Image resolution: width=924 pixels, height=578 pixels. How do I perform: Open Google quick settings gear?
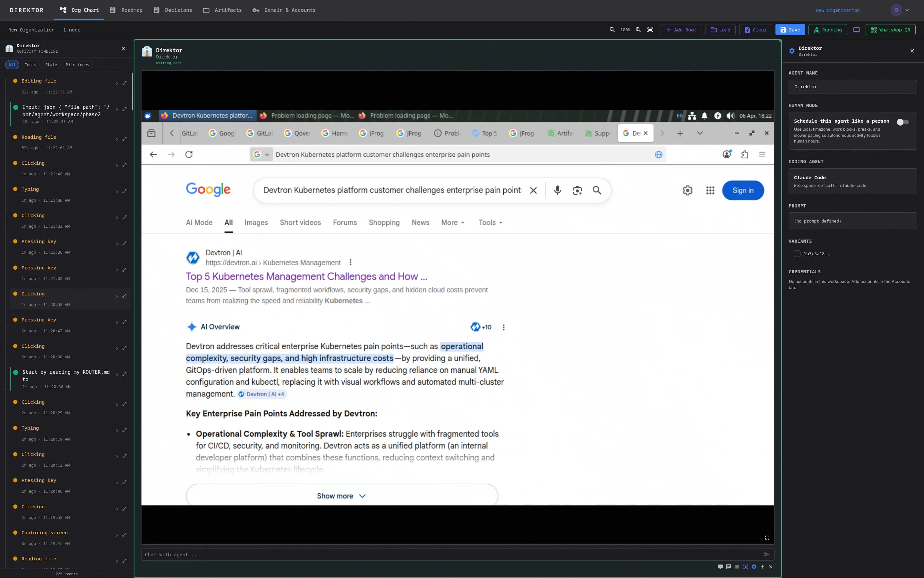point(687,190)
